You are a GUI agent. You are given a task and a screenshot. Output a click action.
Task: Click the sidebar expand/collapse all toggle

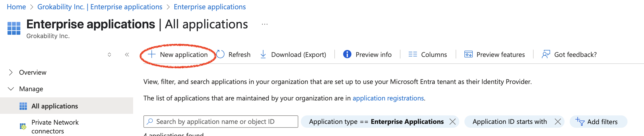pos(109,55)
